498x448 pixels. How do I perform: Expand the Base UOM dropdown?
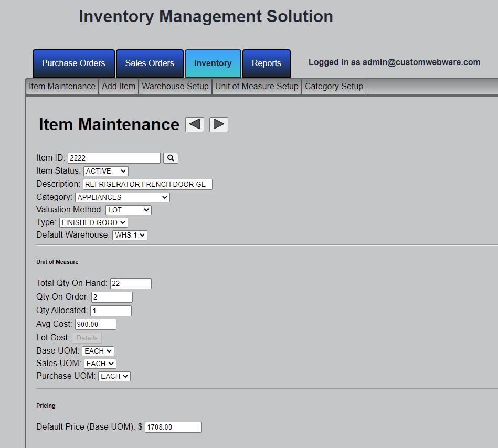tap(98, 351)
